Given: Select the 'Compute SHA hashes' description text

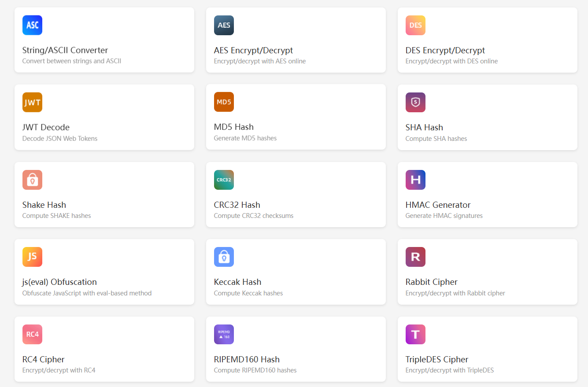Looking at the screenshot, I should click(436, 139).
